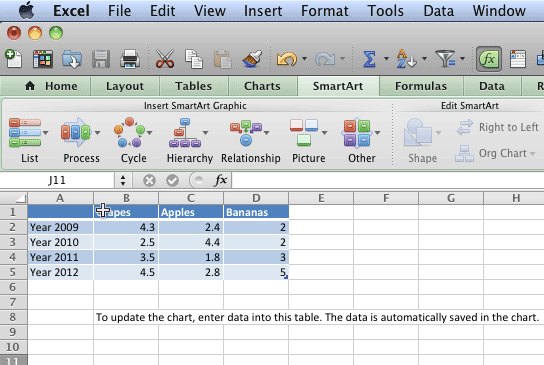
Task: Click cell containing Bananas
Action: pyautogui.click(x=256, y=212)
